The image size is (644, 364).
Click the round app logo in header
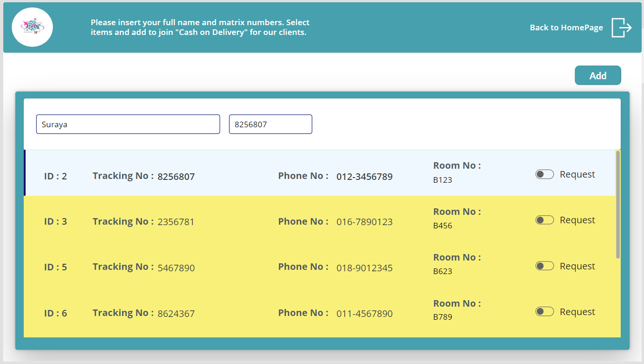tap(32, 27)
